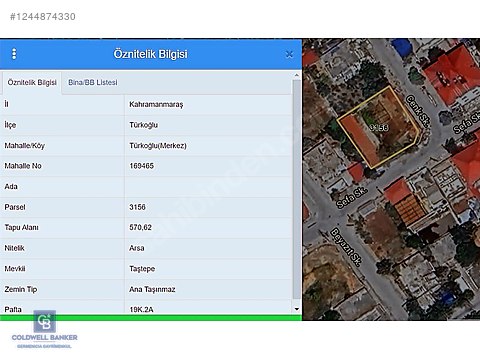The image size is (480, 360).
Task: Click the scrollbar up arrow
Action: tap(297, 75)
